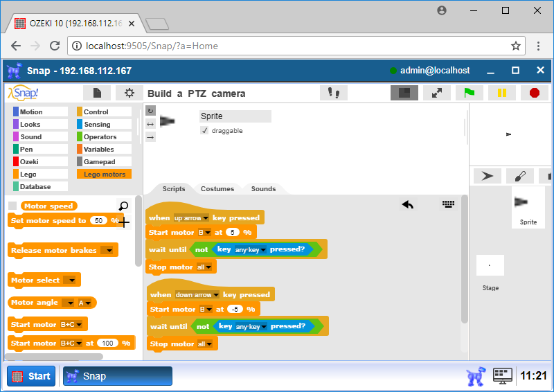Screen dimensions: 554x392
Task: Click the 50 value in Set motor speed
Action: [x=98, y=220]
